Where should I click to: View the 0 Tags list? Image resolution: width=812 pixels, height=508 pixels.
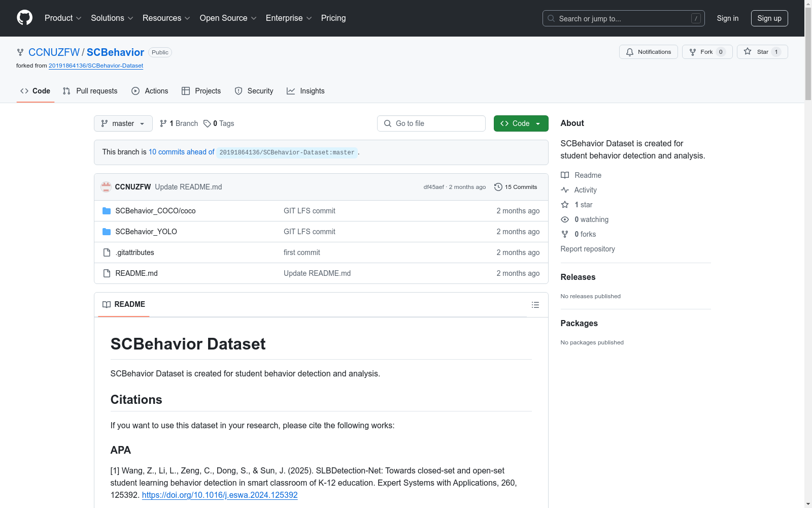click(219, 123)
